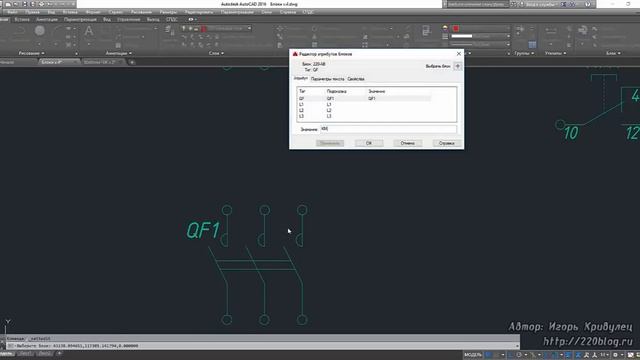Click the Plot icon in quick access toolbar
640x360 pixels.
tap(41, 4)
